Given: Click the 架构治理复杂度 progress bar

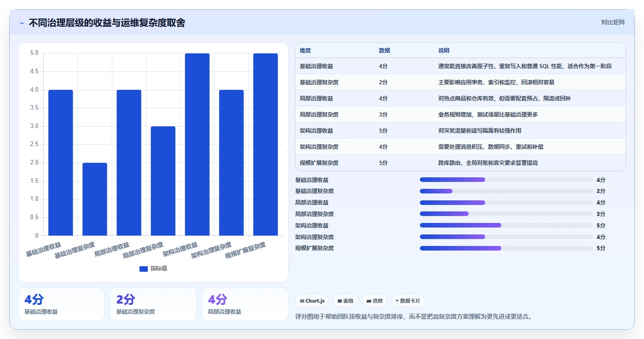Looking at the screenshot, I should (x=506, y=237).
